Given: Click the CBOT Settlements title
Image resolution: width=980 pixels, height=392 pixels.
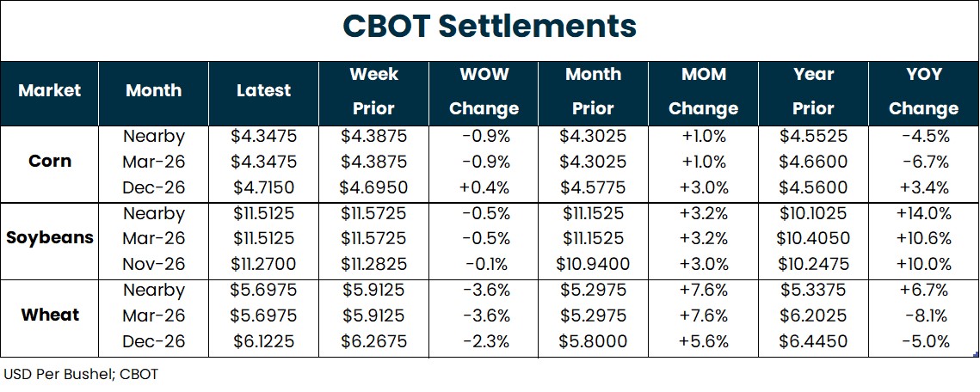Looking at the screenshot, I should tap(490, 27).
